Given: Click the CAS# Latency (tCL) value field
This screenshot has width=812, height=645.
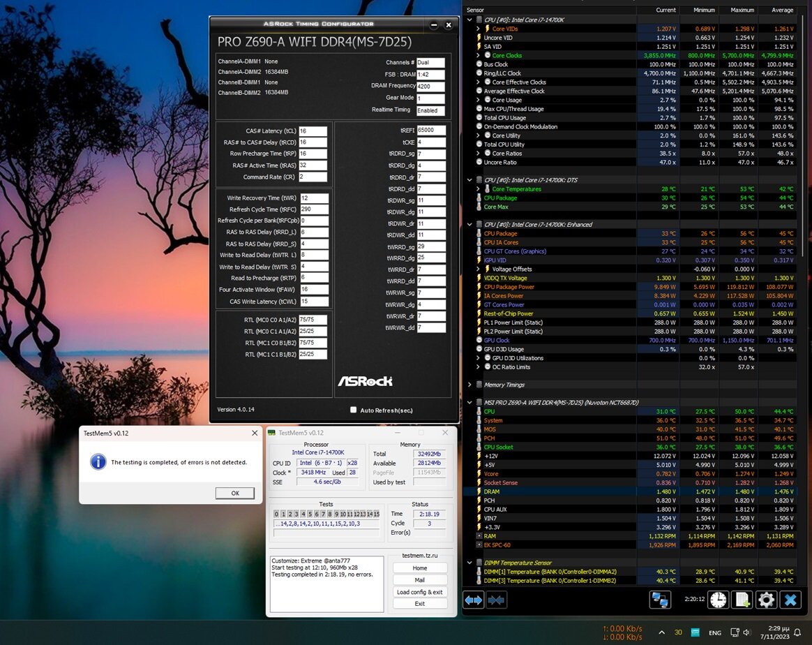Looking at the screenshot, I should point(313,131).
